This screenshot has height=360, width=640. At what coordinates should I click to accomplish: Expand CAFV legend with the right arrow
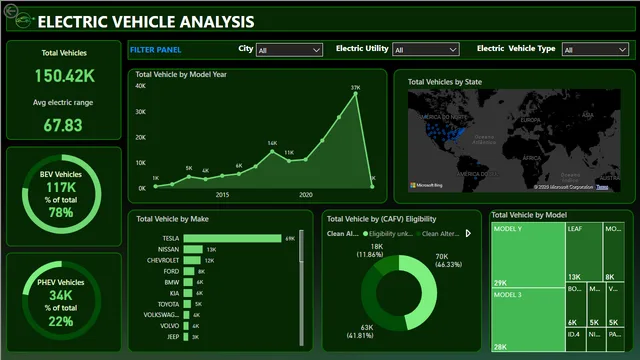click(469, 233)
